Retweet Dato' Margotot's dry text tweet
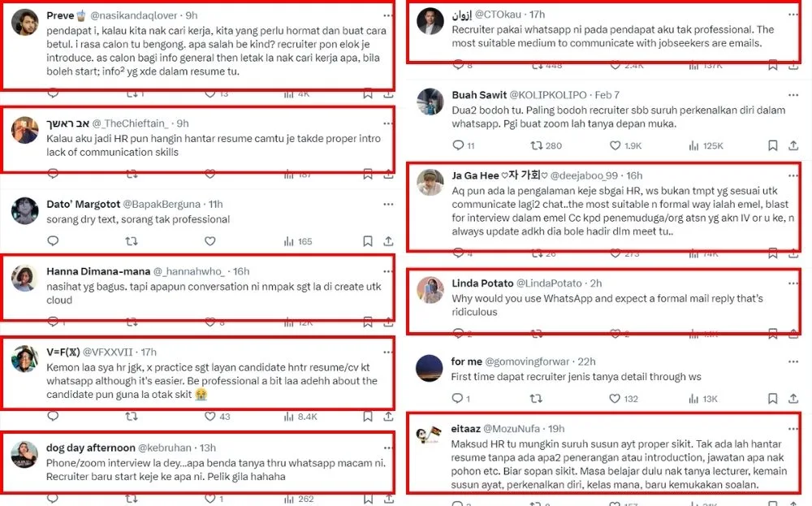 pyautogui.click(x=132, y=241)
